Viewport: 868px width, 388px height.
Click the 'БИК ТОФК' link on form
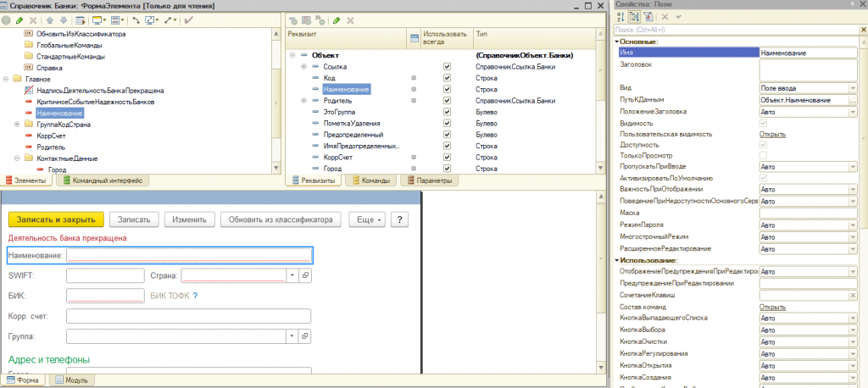pyautogui.click(x=170, y=296)
